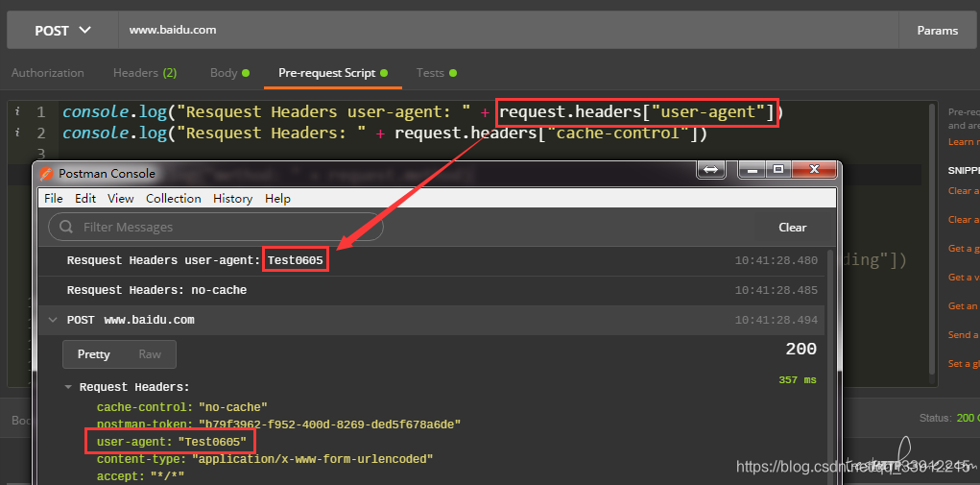This screenshot has height=485, width=980.
Task: Open the File menu in Postman Console
Action: [x=54, y=199]
